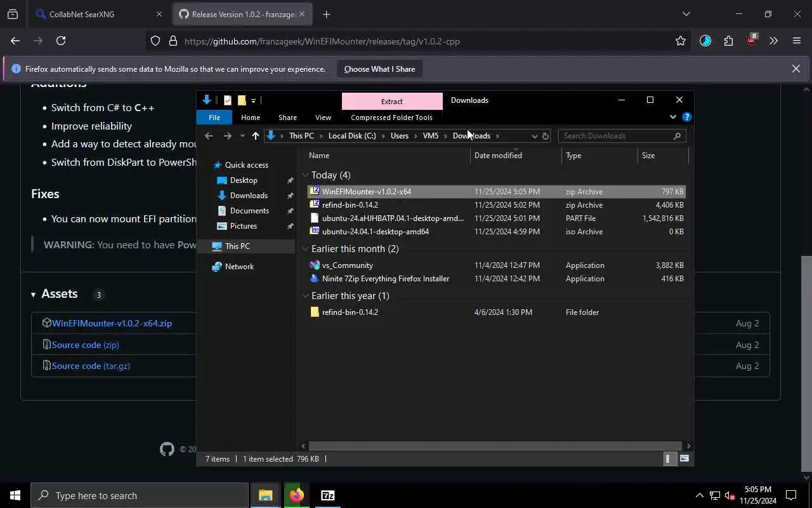Click the pink Extract contextual tab
812x508 pixels.
point(392,101)
